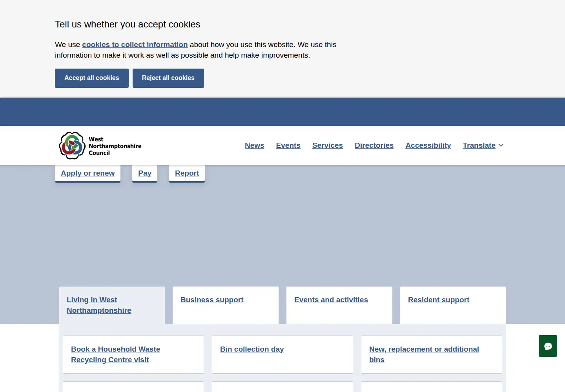565x392 pixels.
Task: Switch to Living in West Northamptonshire tab
Action: pos(112,305)
